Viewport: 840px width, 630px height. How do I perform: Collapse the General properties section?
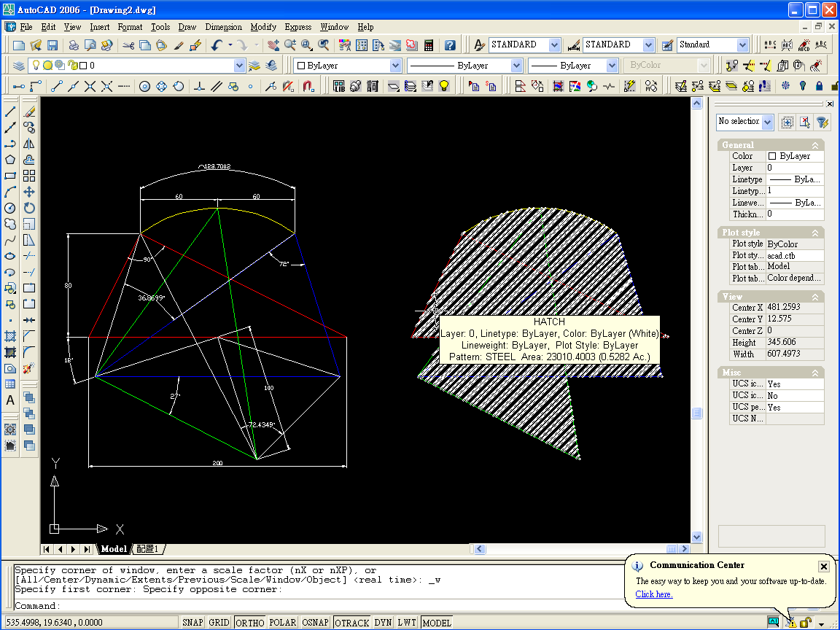[814, 145]
